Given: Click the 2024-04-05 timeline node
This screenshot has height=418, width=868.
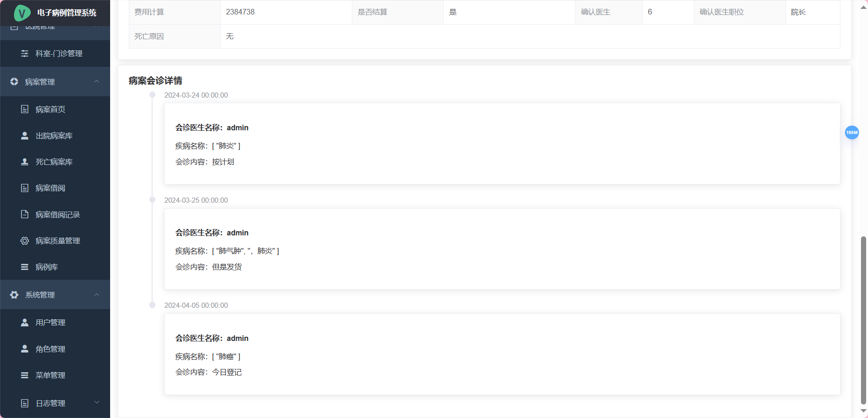Looking at the screenshot, I should pos(152,305).
